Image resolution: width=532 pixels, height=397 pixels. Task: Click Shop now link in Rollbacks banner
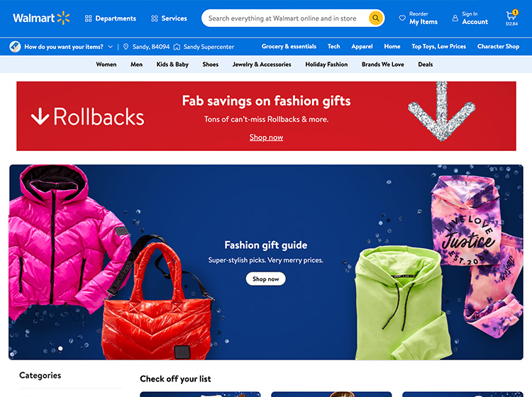(x=266, y=138)
